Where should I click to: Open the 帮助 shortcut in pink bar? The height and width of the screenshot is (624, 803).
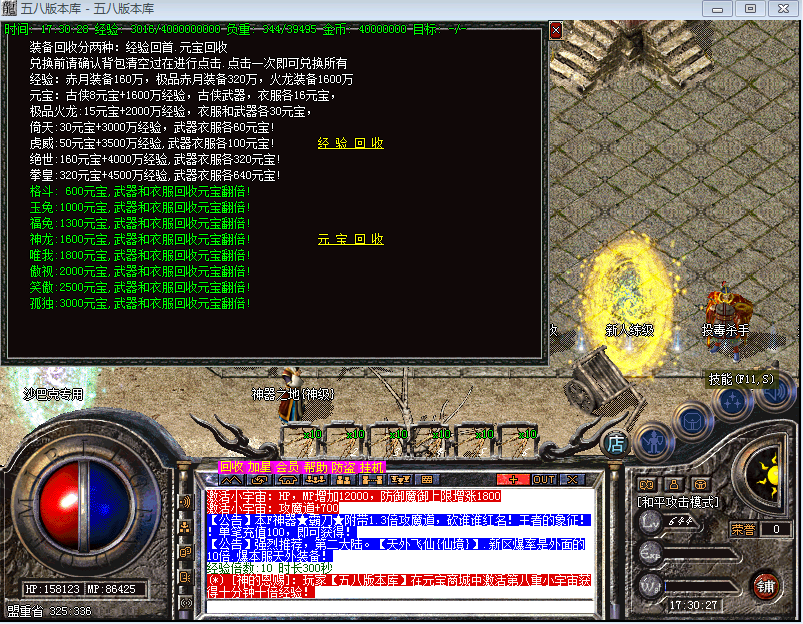pos(315,467)
